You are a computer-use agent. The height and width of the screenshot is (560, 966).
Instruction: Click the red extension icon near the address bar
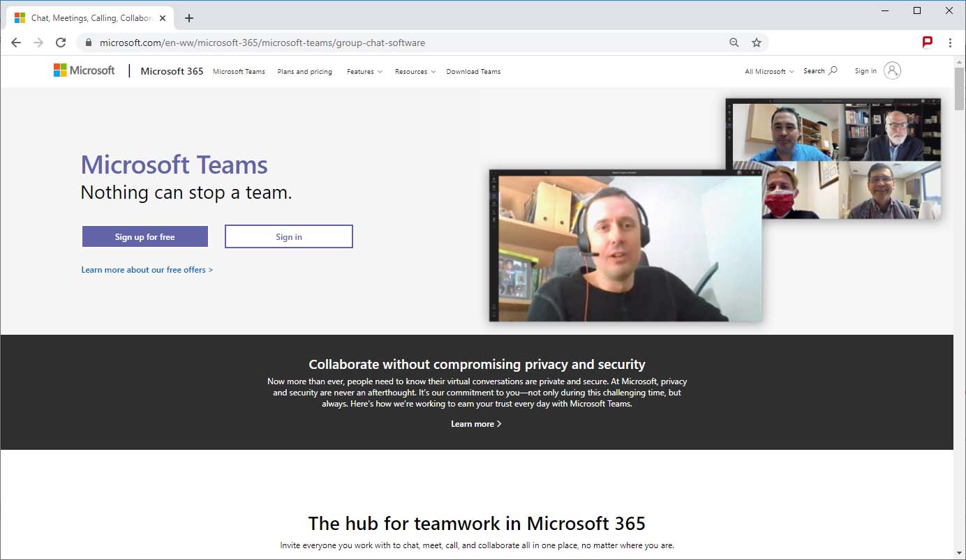click(x=927, y=42)
